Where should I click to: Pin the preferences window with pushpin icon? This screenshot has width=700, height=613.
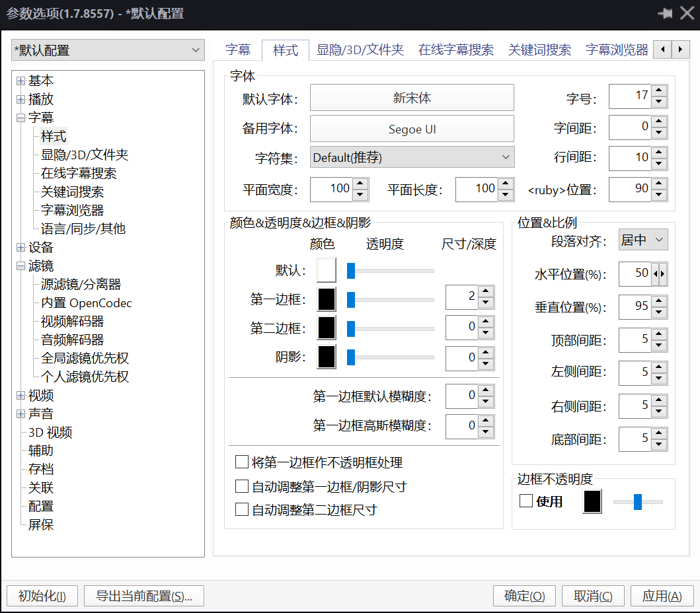[x=665, y=13]
